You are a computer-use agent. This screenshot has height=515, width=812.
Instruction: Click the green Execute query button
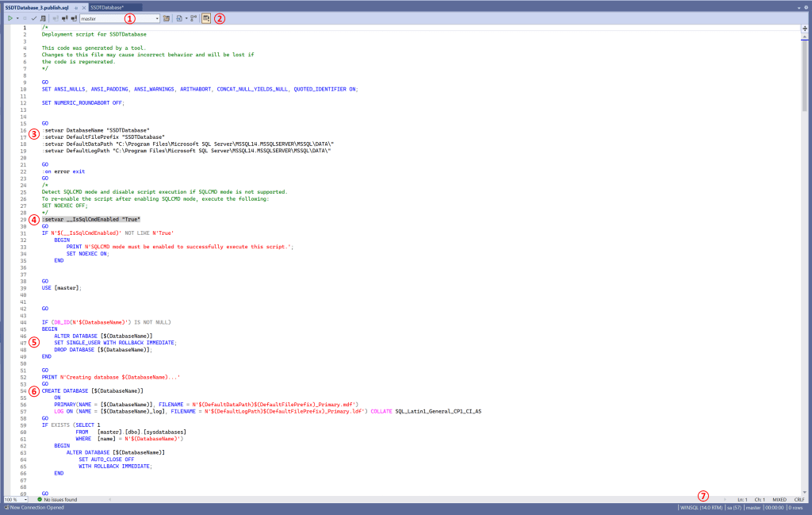click(10, 17)
